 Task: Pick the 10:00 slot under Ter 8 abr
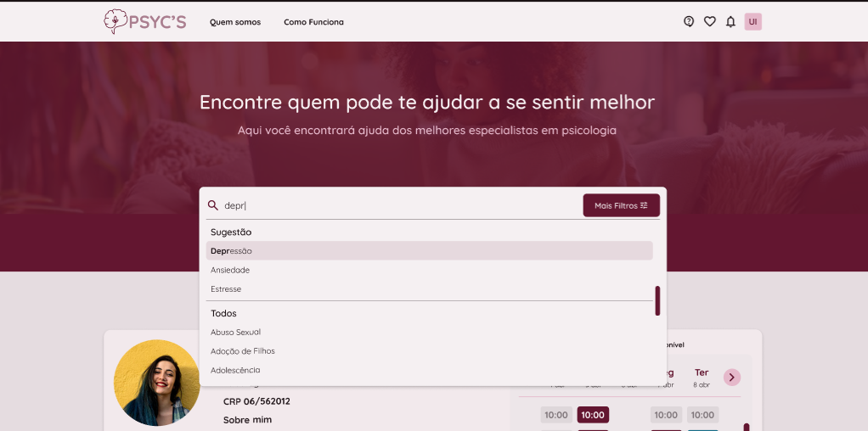(x=702, y=415)
